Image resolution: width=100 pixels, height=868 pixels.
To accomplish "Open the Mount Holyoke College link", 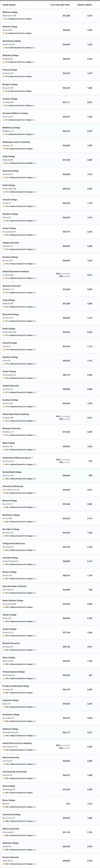I will pos(13,600).
